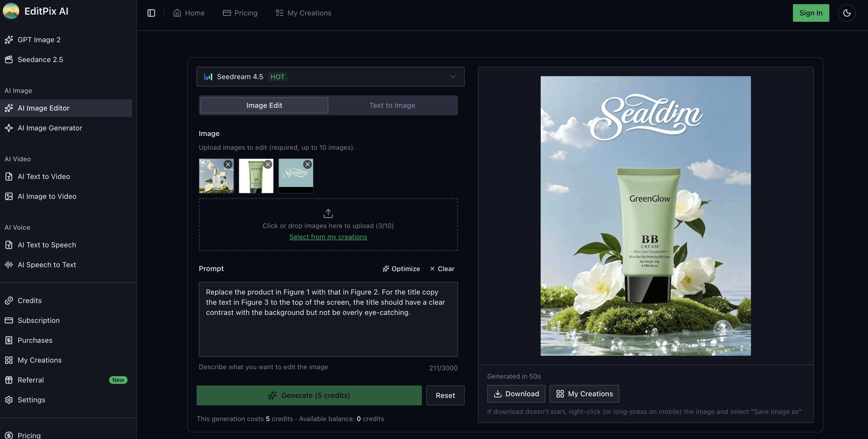Click the Seedance 2.5 clapperboard icon

click(x=9, y=59)
